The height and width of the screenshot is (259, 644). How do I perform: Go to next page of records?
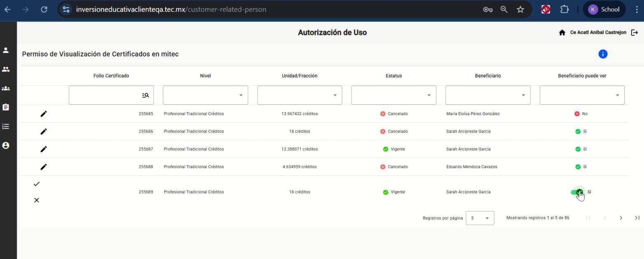[621, 218]
